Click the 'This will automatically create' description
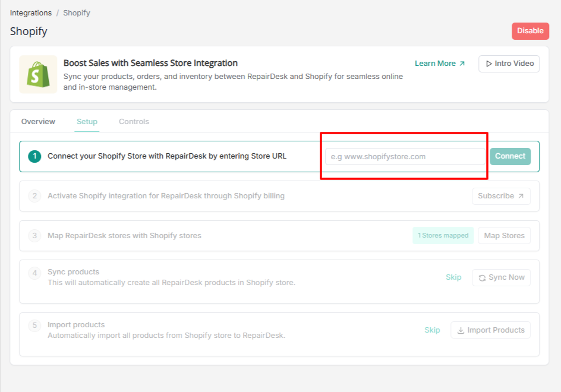 click(171, 283)
